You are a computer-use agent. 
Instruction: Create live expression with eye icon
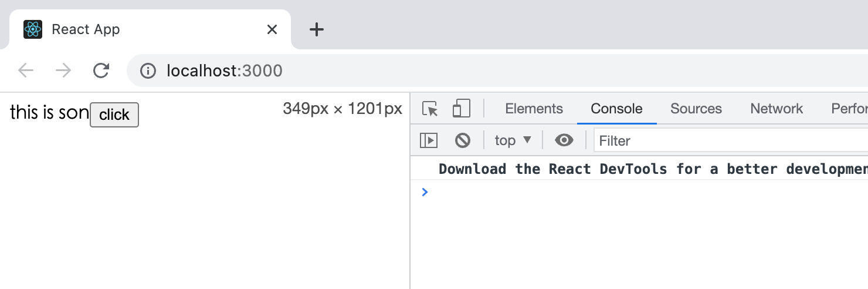pyautogui.click(x=564, y=140)
